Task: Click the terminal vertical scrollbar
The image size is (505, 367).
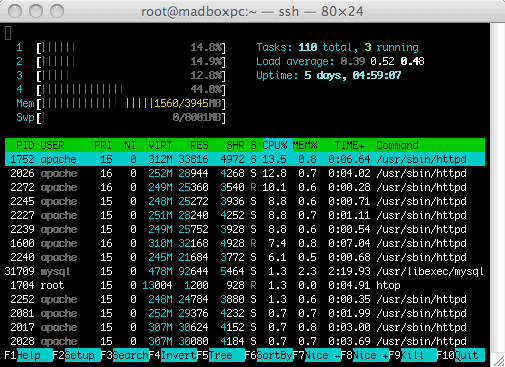Action: (x=498, y=188)
